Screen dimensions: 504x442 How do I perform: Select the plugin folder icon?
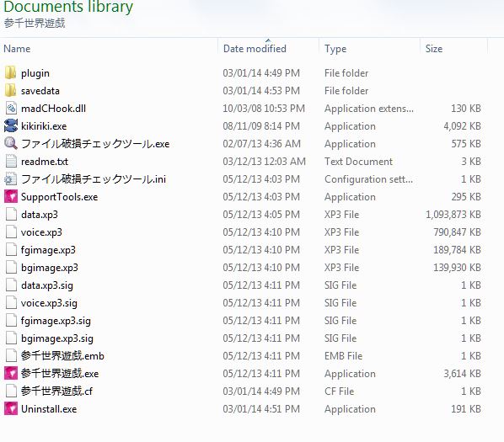[11, 73]
